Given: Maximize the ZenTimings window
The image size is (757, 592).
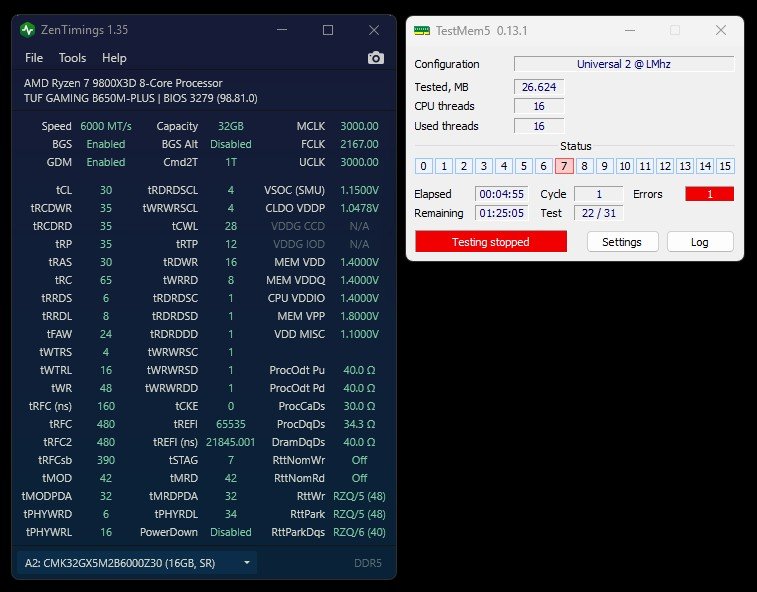Looking at the screenshot, I should 328,30.
